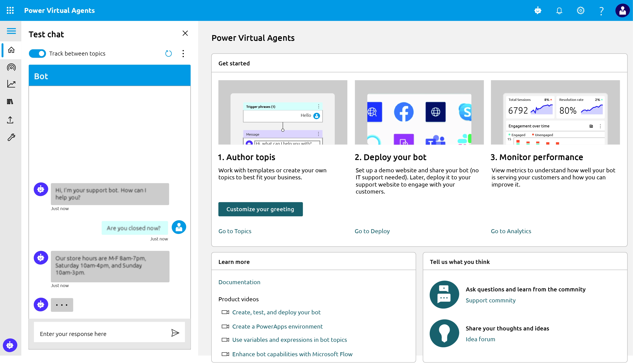Screen dimensions: 633x364
Task: Open the three-dot options menu in Test chat
Action: pyautogui.click(x=183, y=53)
